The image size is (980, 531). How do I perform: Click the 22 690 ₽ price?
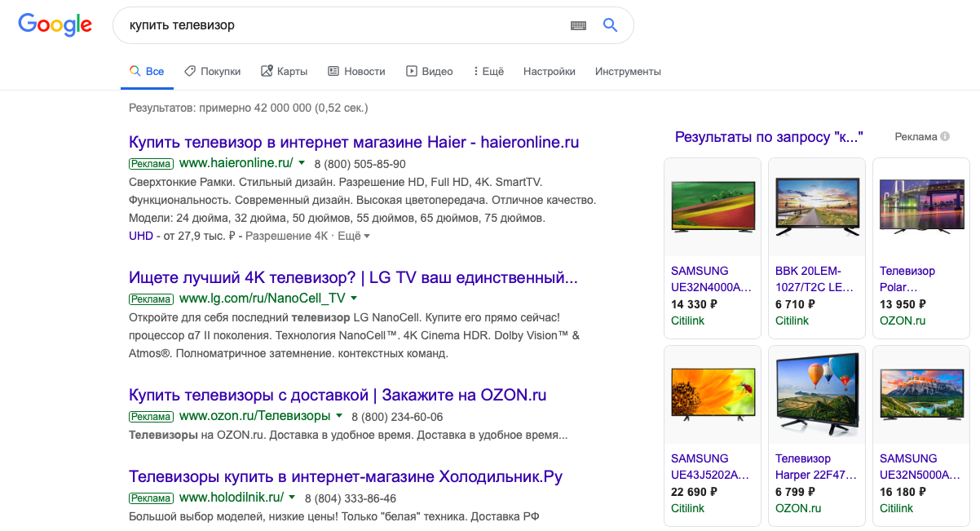tap(694, 492)
